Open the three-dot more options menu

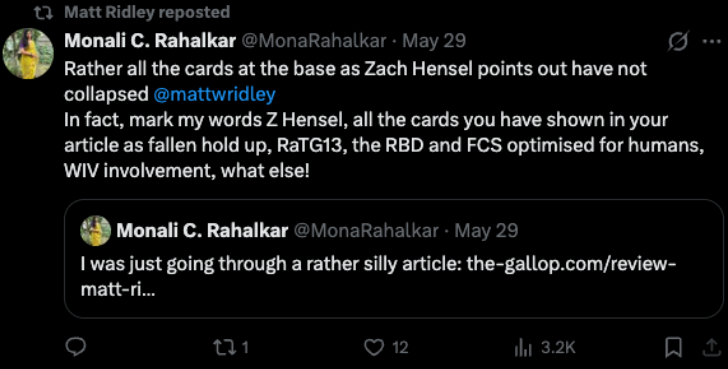pos(711,42)
